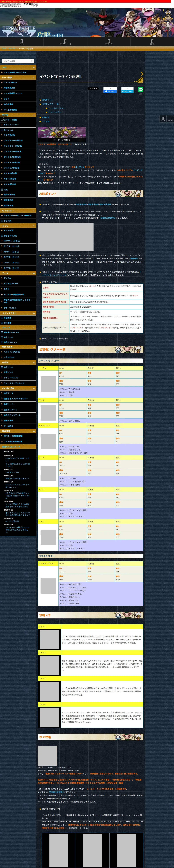The image size is (174, 868).
Task: Open デイリークエスト sidebar link
Action: tap(11, 378)
